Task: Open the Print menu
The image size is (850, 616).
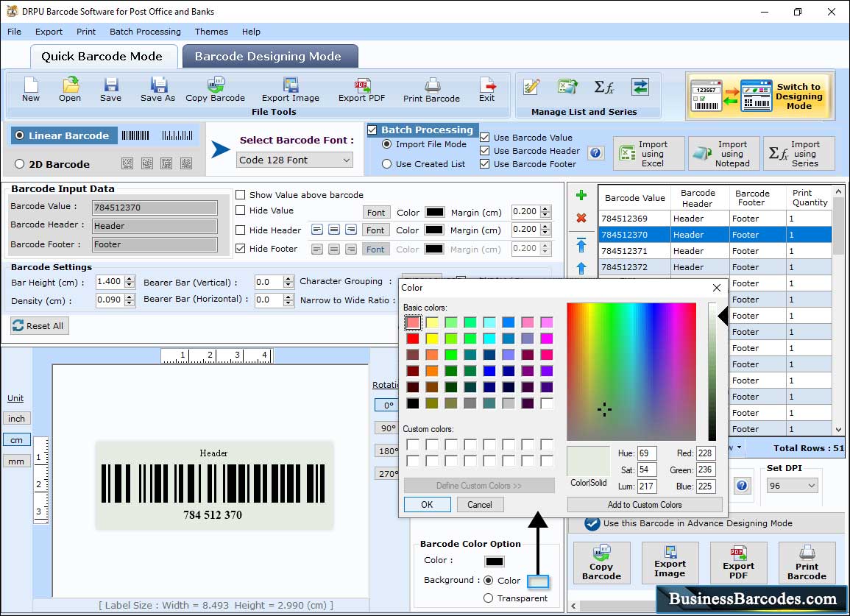Action: pyautogui.click(x=85, y=32)
